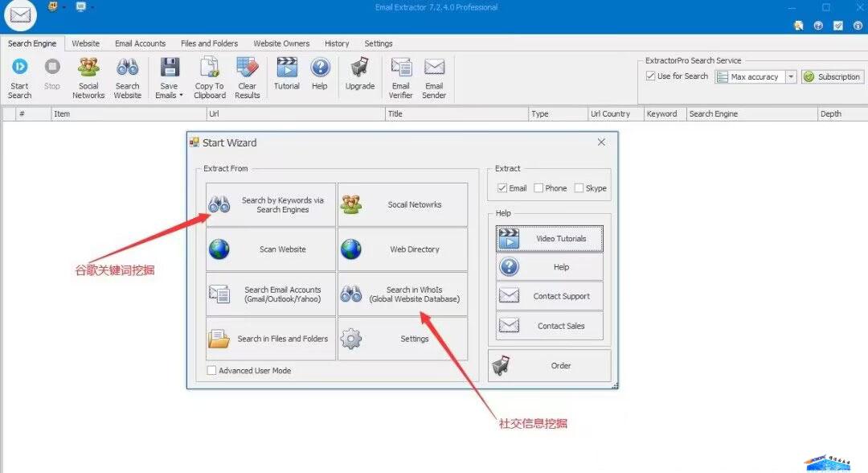The width and height of the screenshot is (868, 473).
Task: Choose Search Email Accounts (Gmail/Outlook/Yahoo)
Action: coord(271,294)
